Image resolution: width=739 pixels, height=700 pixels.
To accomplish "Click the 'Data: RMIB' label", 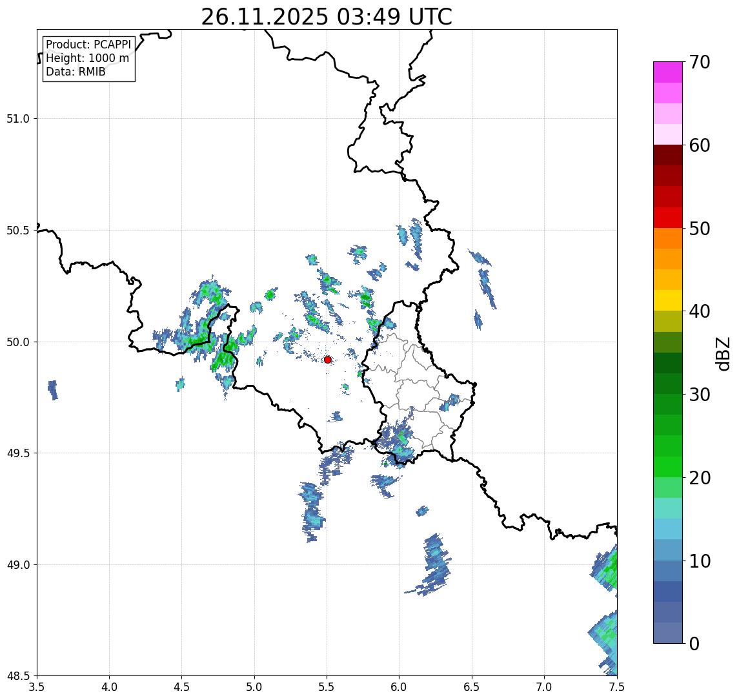I will click(76, 72).
